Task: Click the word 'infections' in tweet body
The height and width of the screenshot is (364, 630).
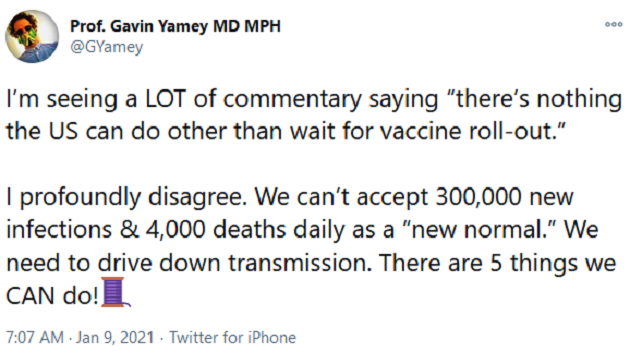Action: 59,230
